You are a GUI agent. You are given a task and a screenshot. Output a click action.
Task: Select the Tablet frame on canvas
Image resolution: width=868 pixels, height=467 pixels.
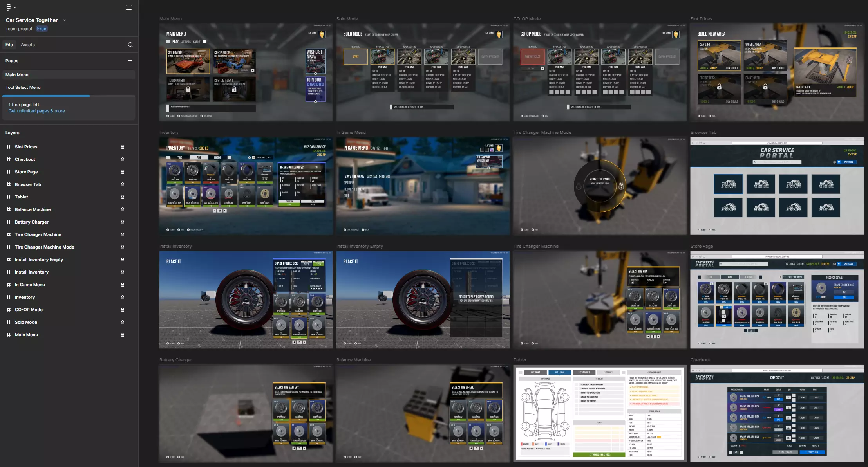point(599,413)
